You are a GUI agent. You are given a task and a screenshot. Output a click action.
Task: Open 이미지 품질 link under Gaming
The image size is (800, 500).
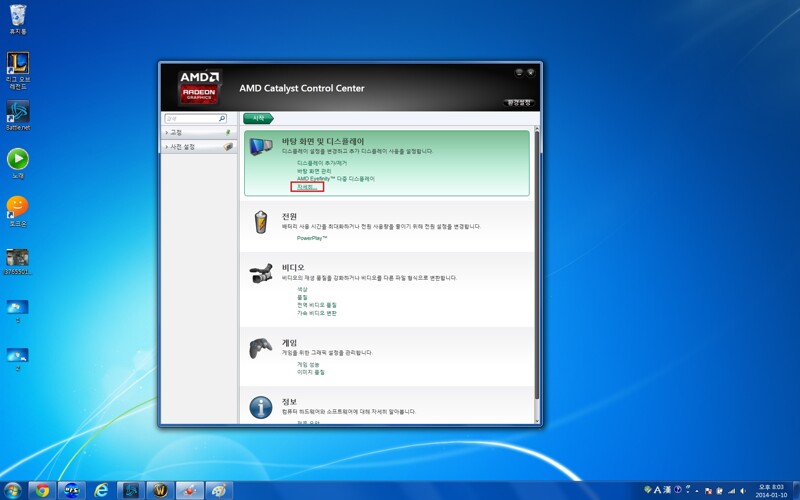point(311,372)
